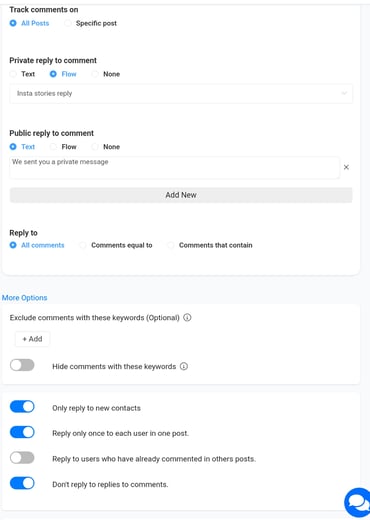The width and height of the screenshot is (370, 520).
Task: Remove the public reply with X icon
Action: click(x=346, y=167)
